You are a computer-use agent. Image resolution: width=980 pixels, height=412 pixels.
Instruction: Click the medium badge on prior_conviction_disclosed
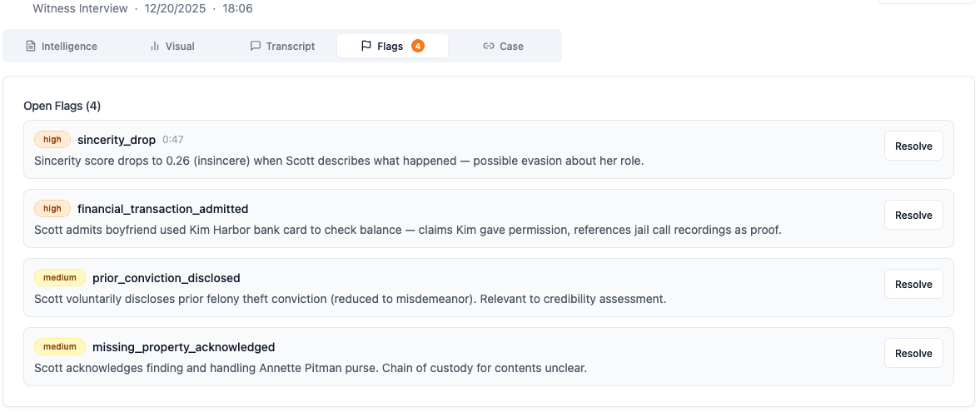[x=60, y=278]
